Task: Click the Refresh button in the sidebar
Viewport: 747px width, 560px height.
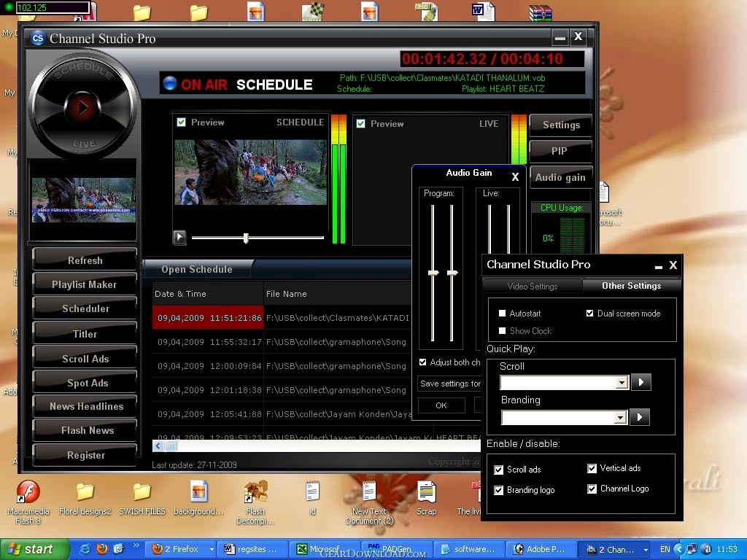Action: coord(85,260)
